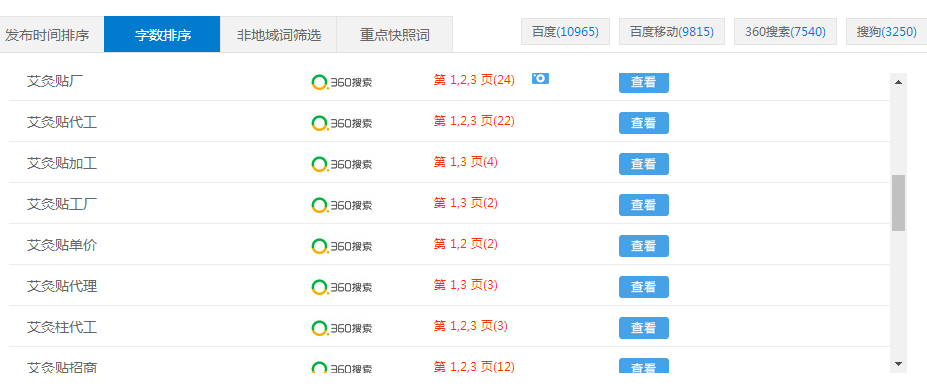Click the 360搜索 logo in 艾灸贴招商 row
Screen dimensions: 927x389
(342, 368)
